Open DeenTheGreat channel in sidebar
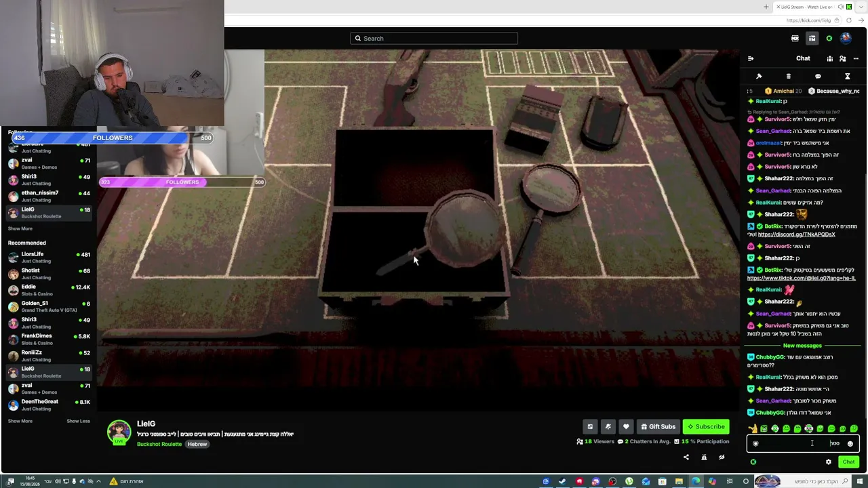The height and width of the screenshot is (488, 868). pos(49,405)
